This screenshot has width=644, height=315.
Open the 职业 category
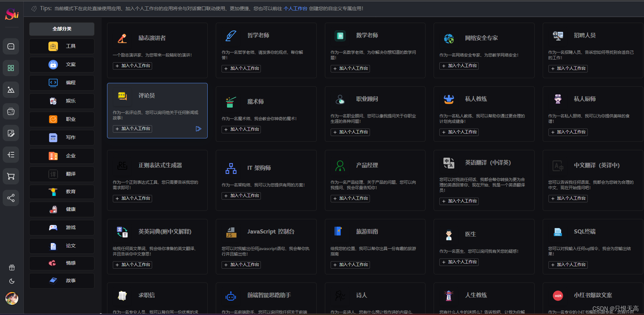[62, 119]
